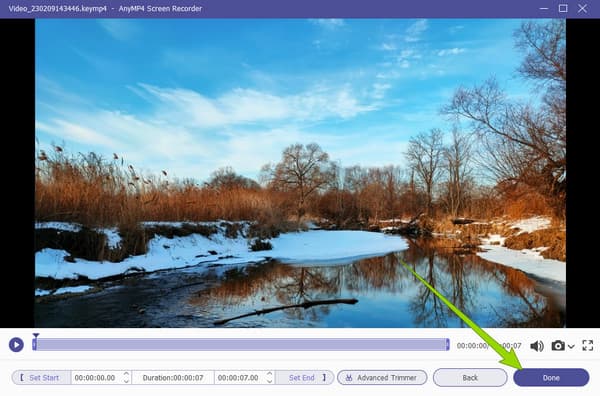Take a snapshot with the camera icon

tap(558, 345)
